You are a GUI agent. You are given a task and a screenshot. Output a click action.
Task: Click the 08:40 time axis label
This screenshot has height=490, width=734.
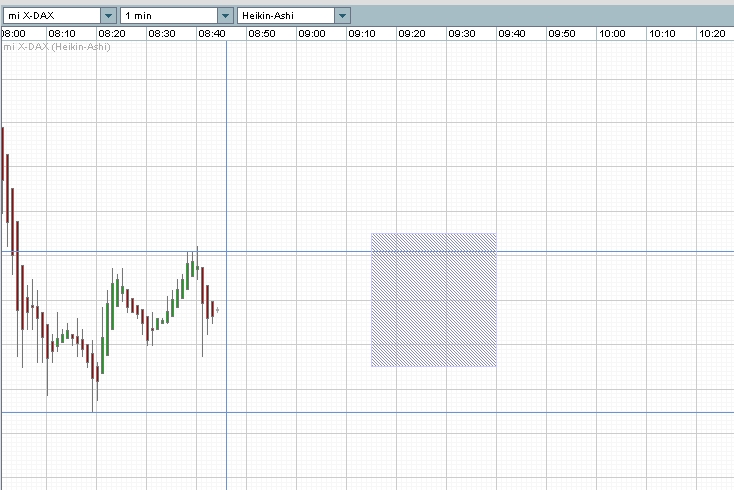(212, 34)
